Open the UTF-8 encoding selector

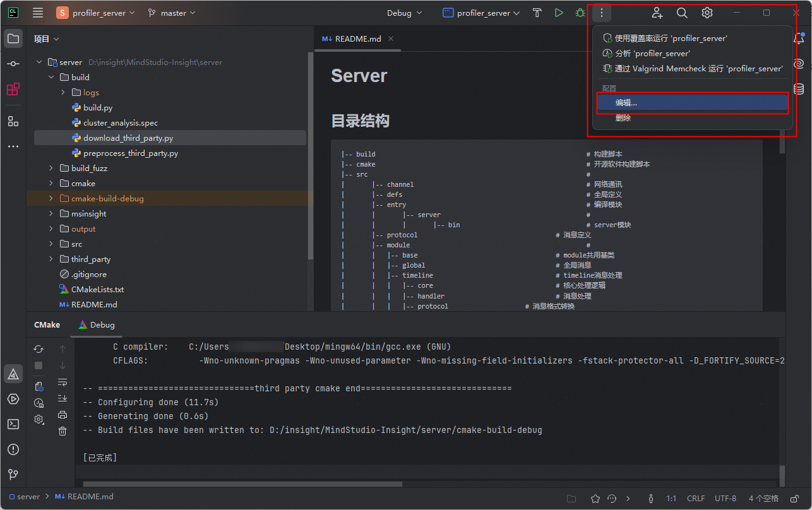(725, 498)
